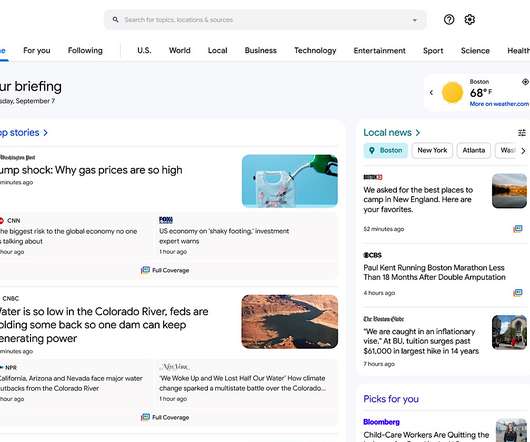The height and width of the screenshot is (442, 530).
Task: Expand the search options dropdown arrow
Action: (x=414, y=20)
